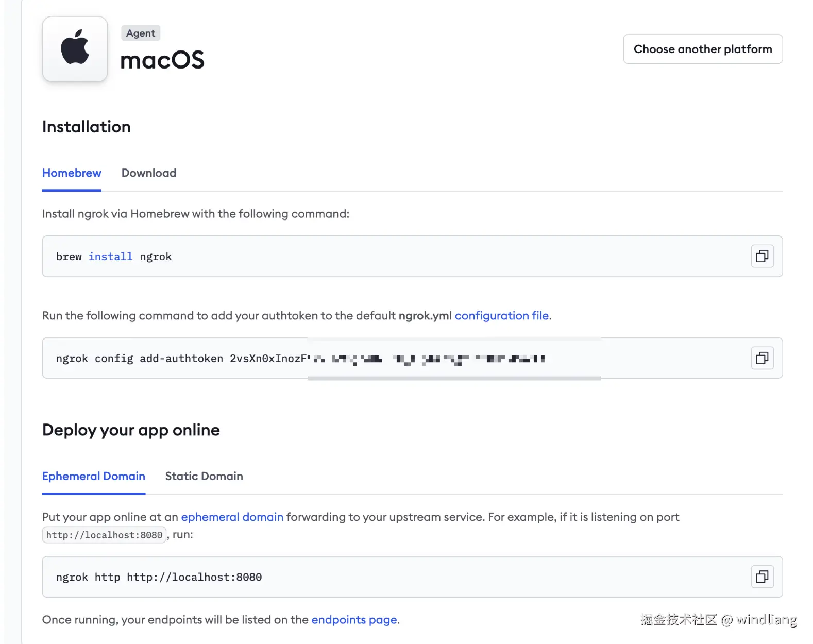Click the brew install ngrok code text

coord(114,257)
